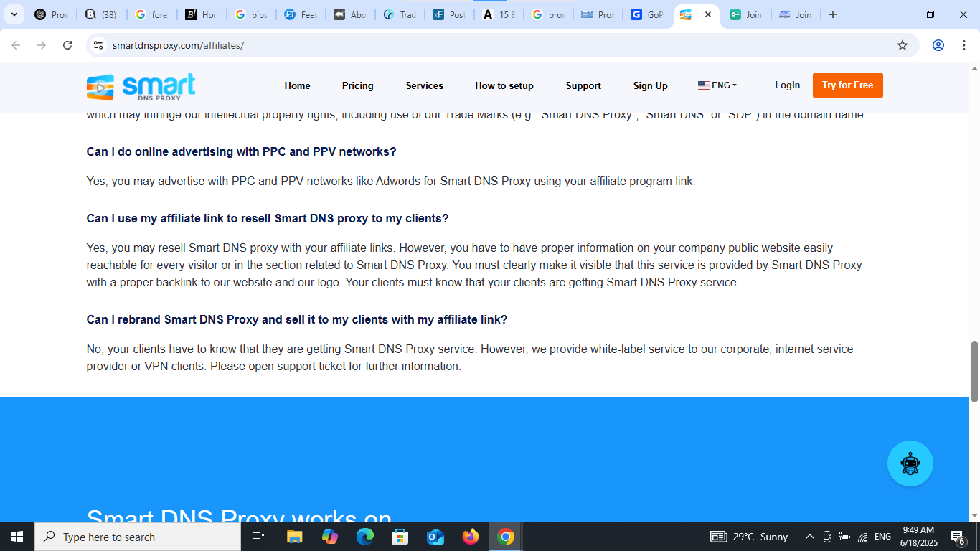Open Chrome's three-dot menu

(x=963, y=45)
